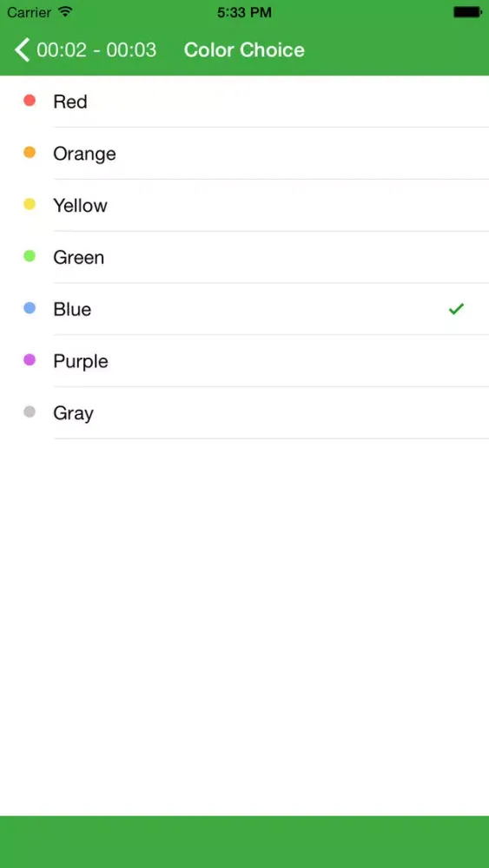This screenshot has width=489, height=868.
Task: Tap the Wi-Fi status icon
Action: pos(65,11)
